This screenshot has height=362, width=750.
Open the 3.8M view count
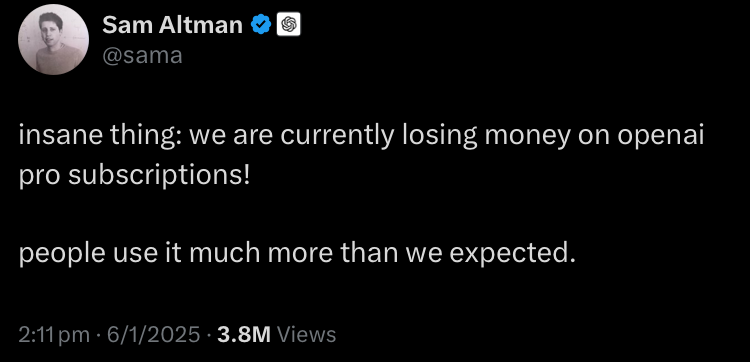(x=244, y=334)
